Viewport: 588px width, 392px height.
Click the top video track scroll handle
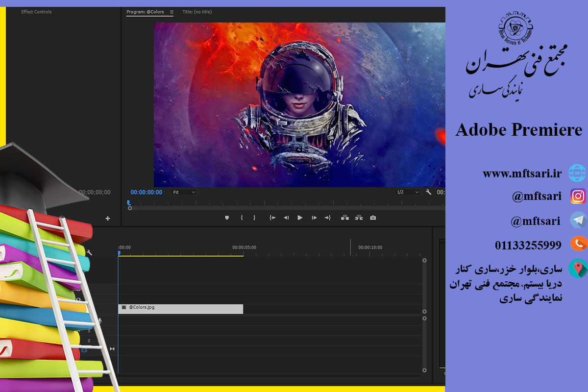point(424,261)
